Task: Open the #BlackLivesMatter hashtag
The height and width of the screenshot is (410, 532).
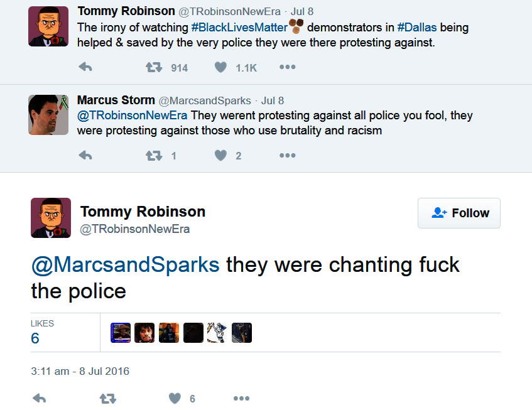Action: (x=239, y=28)
